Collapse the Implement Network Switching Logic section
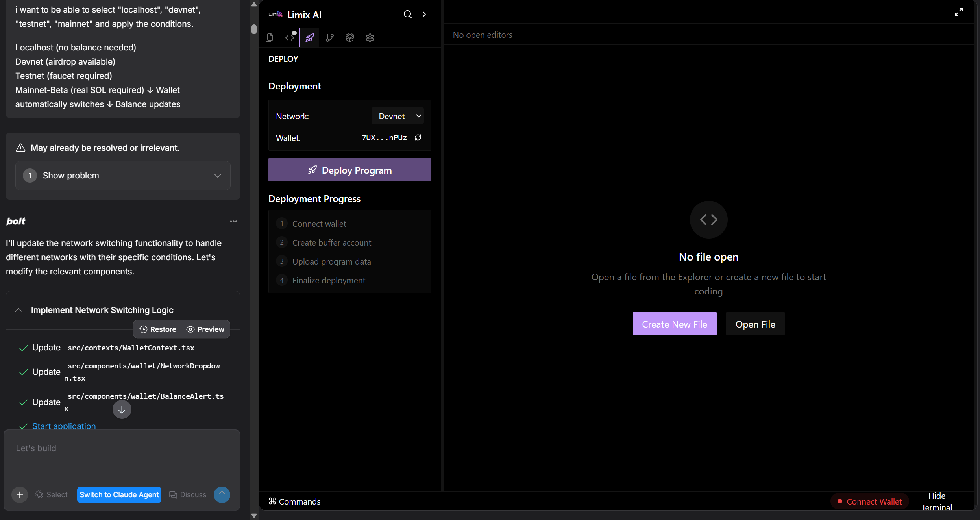Viewport: 980px width, 520px height. click(18, 310)
